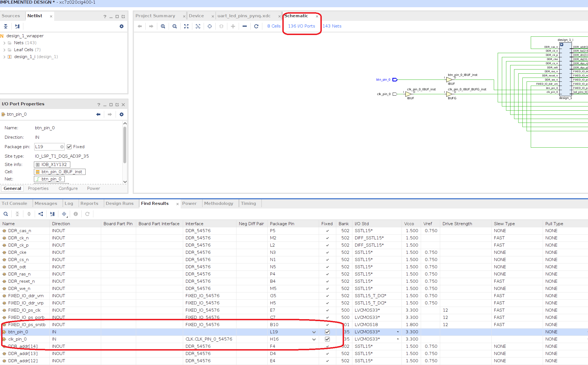Viewport: 588px width, 365px height.
Task: Open Package Pin dropdown for clk_pin_0
Action: [314, 339]
